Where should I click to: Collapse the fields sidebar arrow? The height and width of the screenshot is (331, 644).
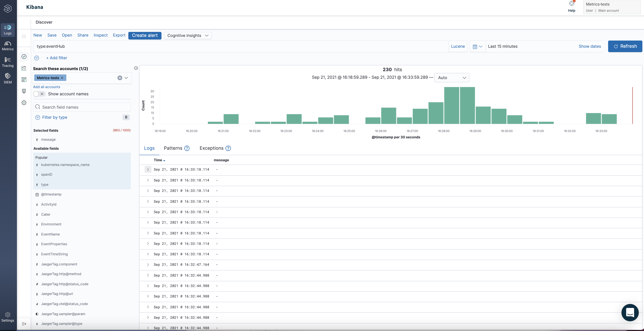pyautogui.click(x=136, y=68)
